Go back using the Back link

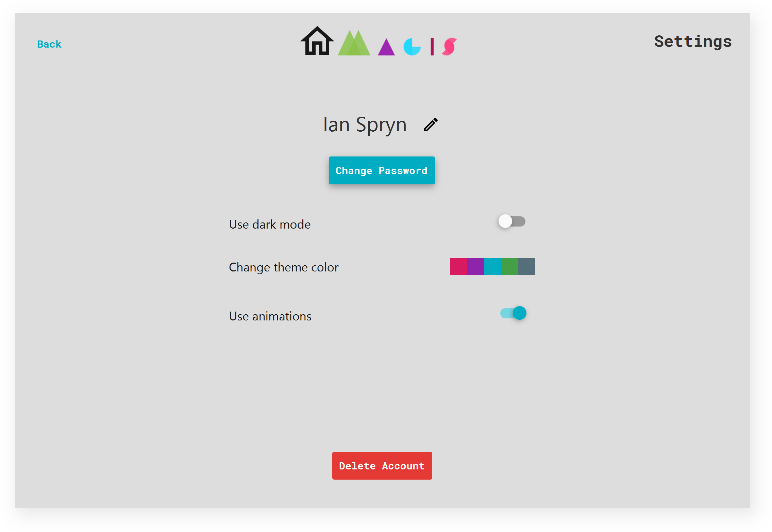pos(49,44)
